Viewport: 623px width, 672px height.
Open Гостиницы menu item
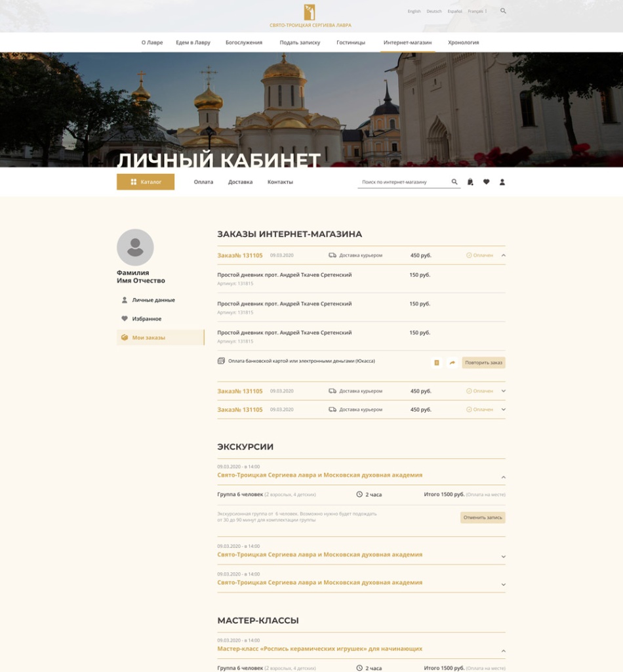point(351,43)
